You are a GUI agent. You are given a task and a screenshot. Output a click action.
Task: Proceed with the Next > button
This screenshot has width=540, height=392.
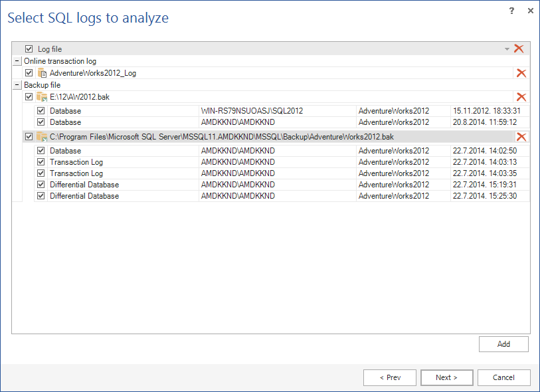pyautogui.click(x=446, y=377)
